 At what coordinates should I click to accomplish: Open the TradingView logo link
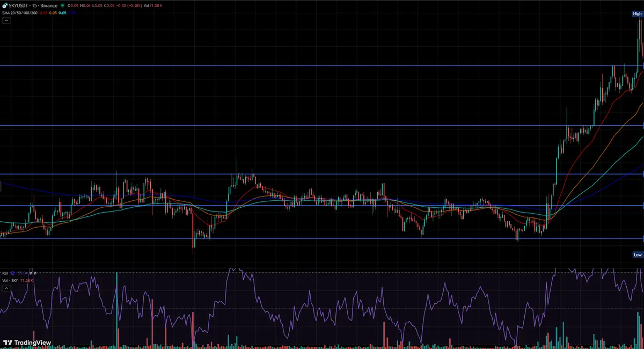point(27,342)
